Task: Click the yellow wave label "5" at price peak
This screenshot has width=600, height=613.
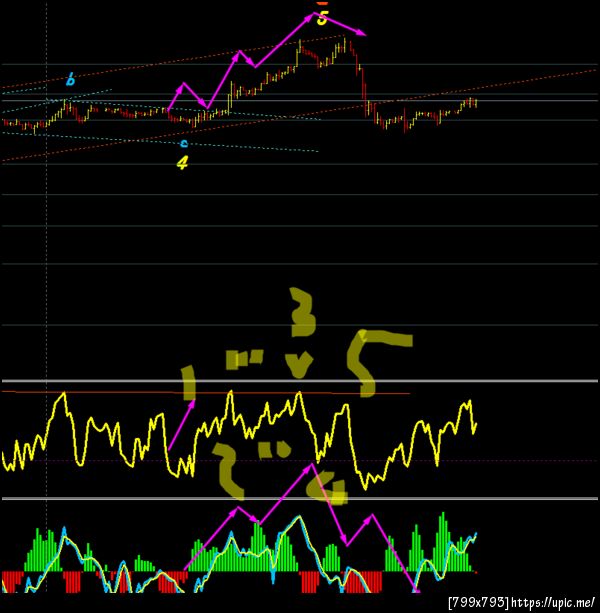Action: click(322, 18)
